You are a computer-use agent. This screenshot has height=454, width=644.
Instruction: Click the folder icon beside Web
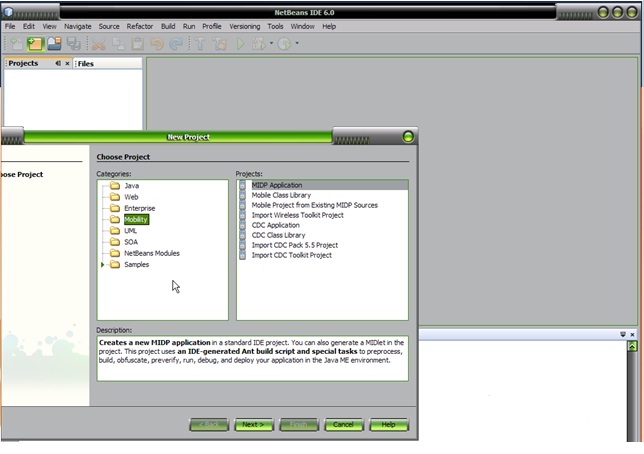(x=115, y=197)
